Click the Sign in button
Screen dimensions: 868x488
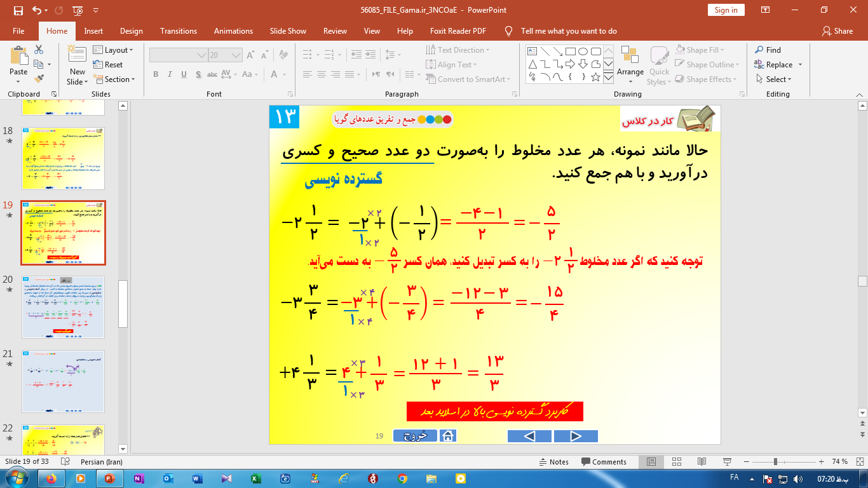tap(726, 10)
